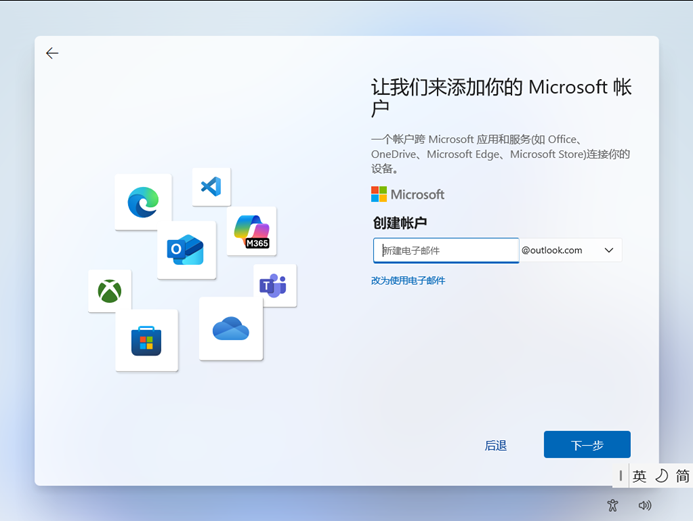Click the 后退 button
This screenshot has width=693, height=521.
tap(495, 445)
